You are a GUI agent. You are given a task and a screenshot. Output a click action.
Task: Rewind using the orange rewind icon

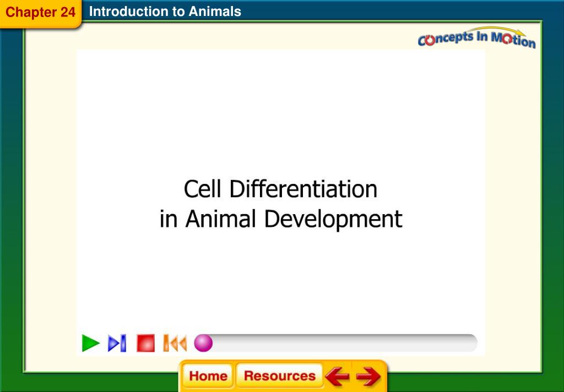coord(175,343)
